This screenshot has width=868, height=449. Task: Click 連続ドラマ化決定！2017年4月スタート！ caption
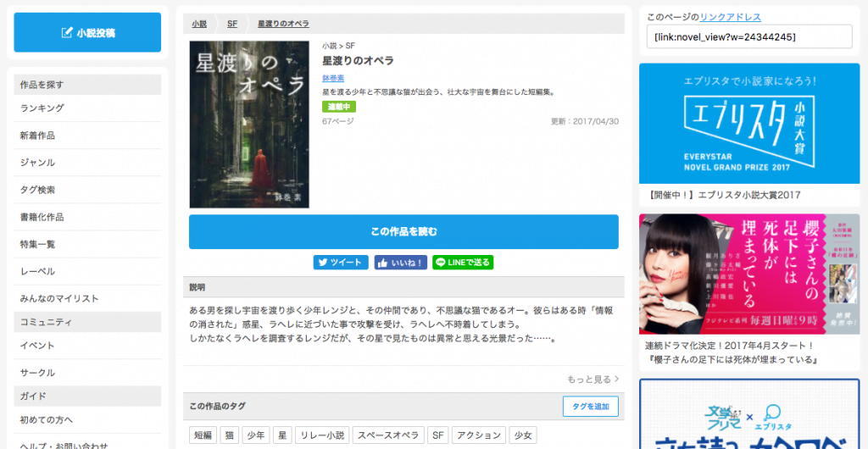point(729,346)
